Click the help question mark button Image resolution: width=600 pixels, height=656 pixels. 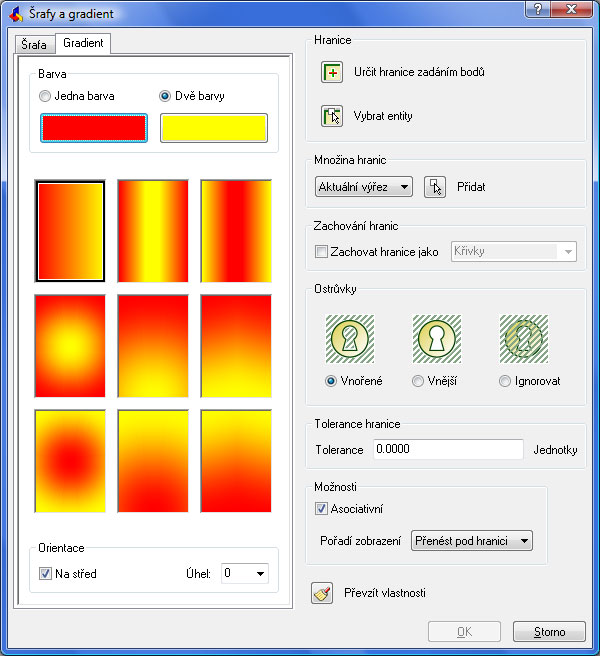538,10
